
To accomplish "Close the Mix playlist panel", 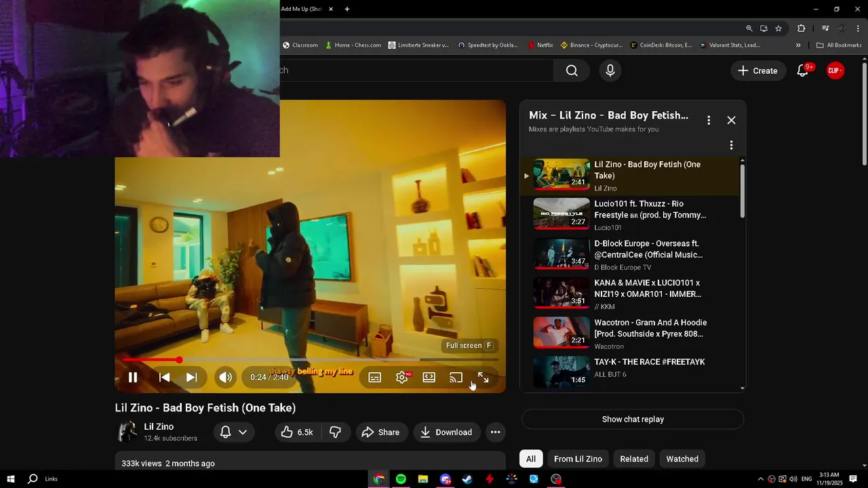I will tap(731, 120).
